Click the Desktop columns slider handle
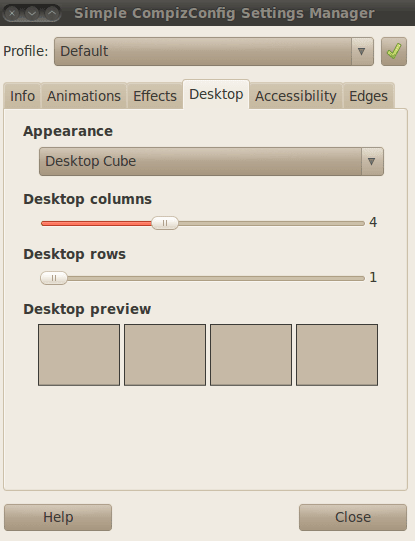Screen dimensions: 415x541 tap(165, 223)
